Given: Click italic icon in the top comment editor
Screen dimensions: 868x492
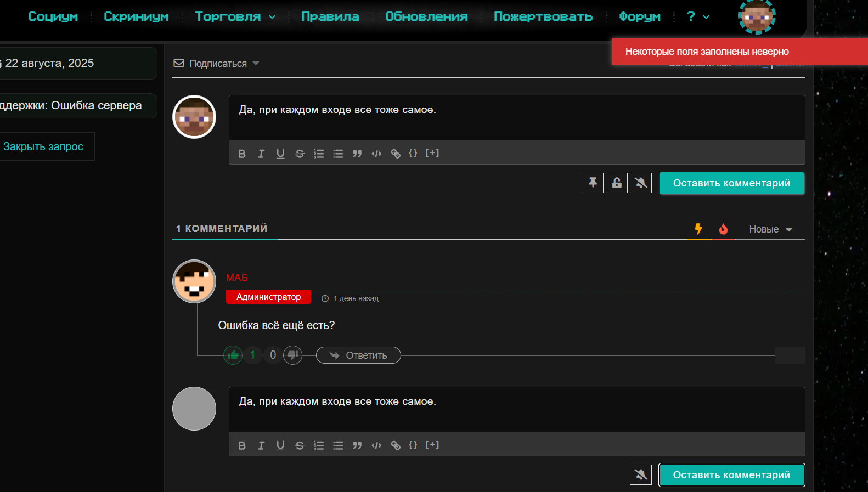Looking at the screenshot, I should [261, 154].
